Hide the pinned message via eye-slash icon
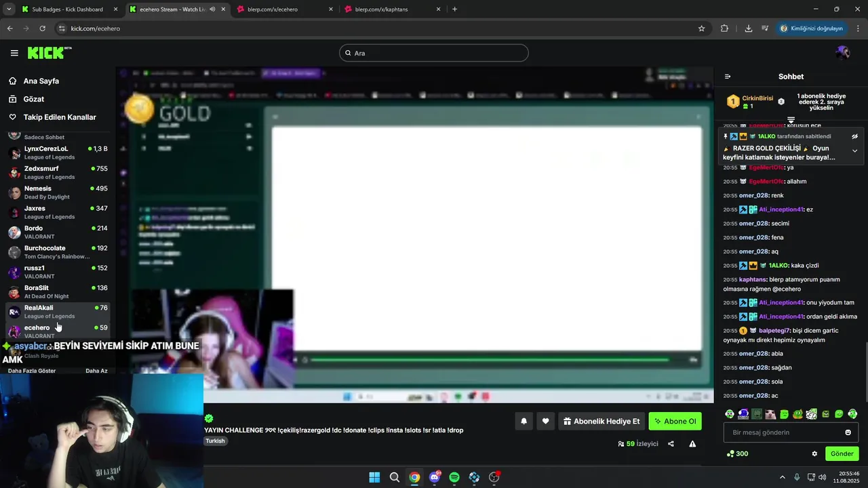The height and width of the screenshot is (488, 868). point(854,136)
